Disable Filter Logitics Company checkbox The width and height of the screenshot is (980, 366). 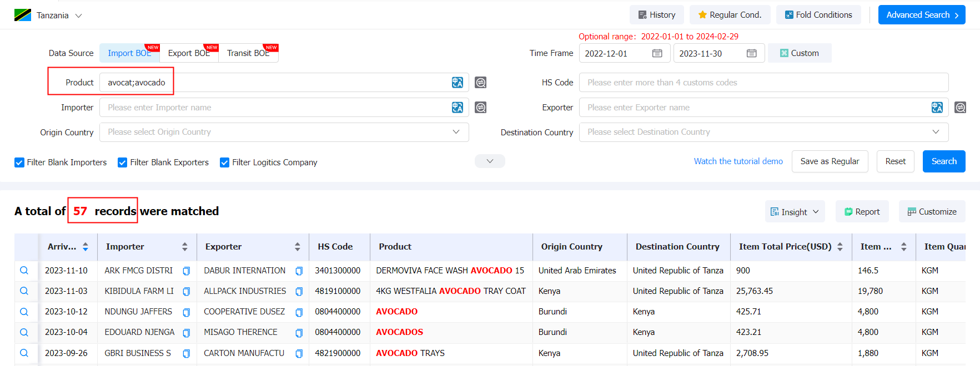point(225,162)
